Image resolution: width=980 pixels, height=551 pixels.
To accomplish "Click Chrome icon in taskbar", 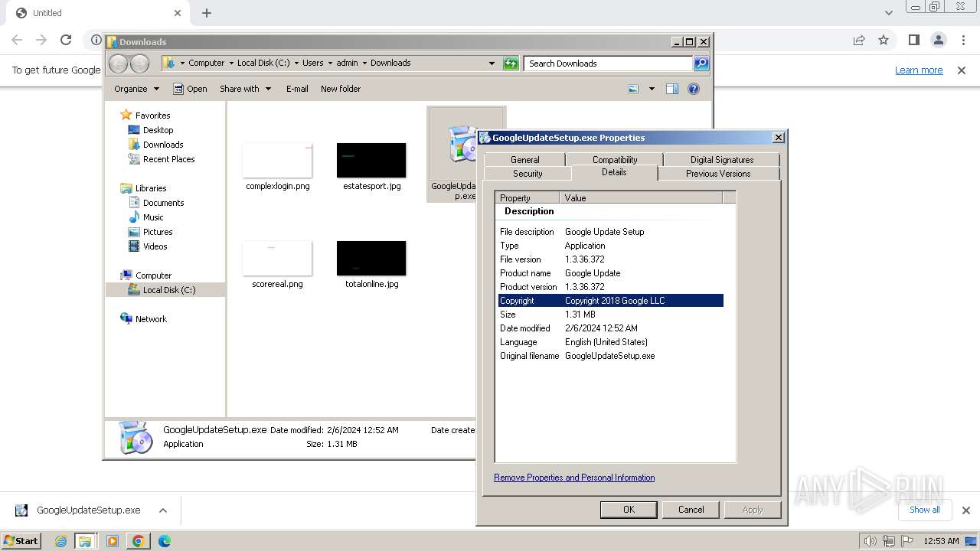I will tap(138, 541).
